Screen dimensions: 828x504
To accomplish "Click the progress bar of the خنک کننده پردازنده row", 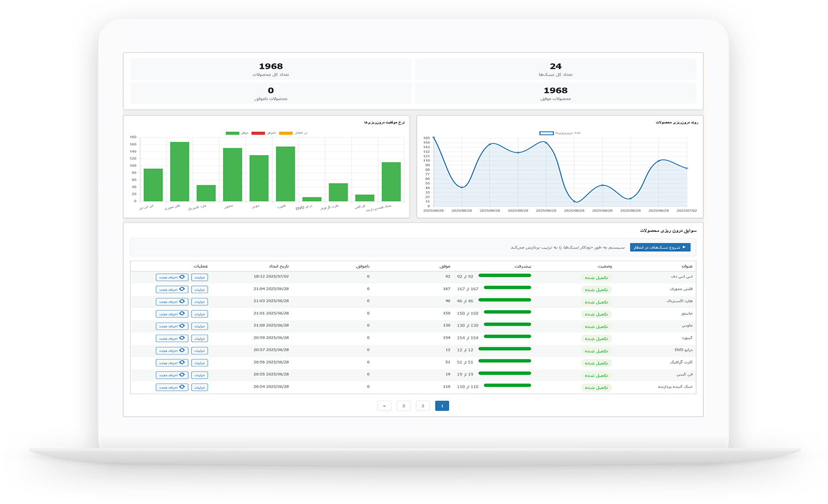I will pyautogui.click(x=505, y=386).
